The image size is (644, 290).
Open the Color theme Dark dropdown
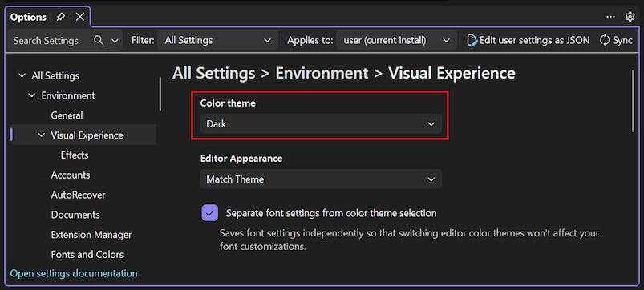pyautogui.click(x=321, y=124)
